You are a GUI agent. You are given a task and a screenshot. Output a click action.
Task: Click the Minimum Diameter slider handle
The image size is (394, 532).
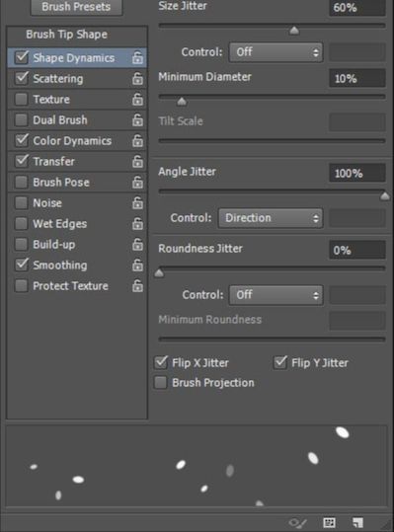pos(182,102)
